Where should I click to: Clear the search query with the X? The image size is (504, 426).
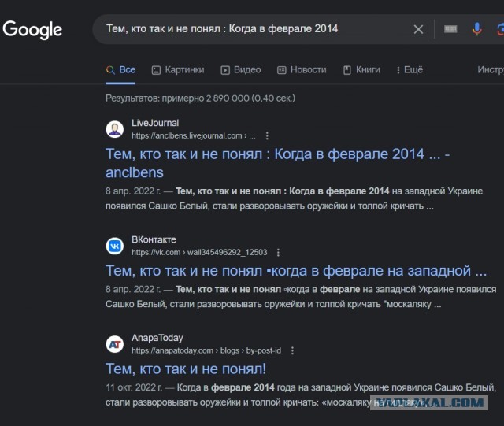tap(418, 29)
